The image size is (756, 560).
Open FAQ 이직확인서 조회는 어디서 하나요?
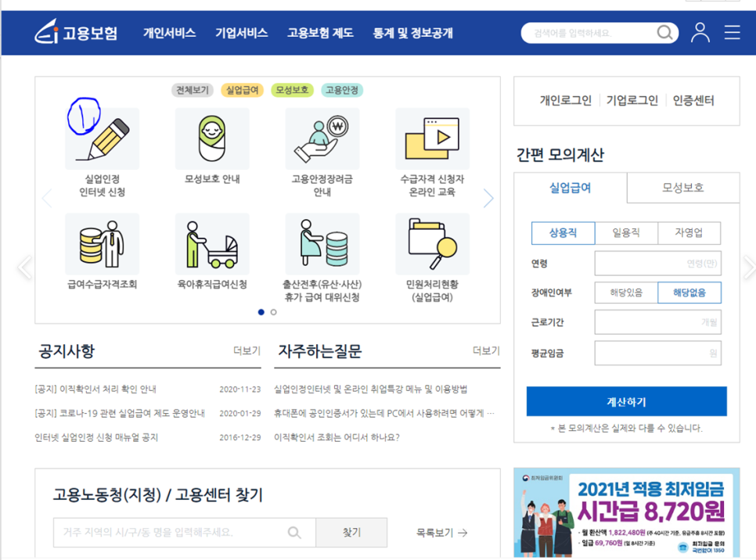pos(337,437)
